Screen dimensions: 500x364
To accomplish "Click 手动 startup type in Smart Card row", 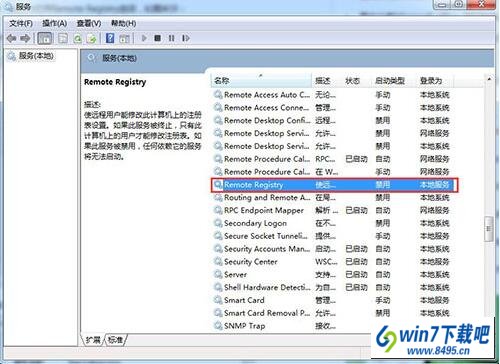I will [383, 300].
